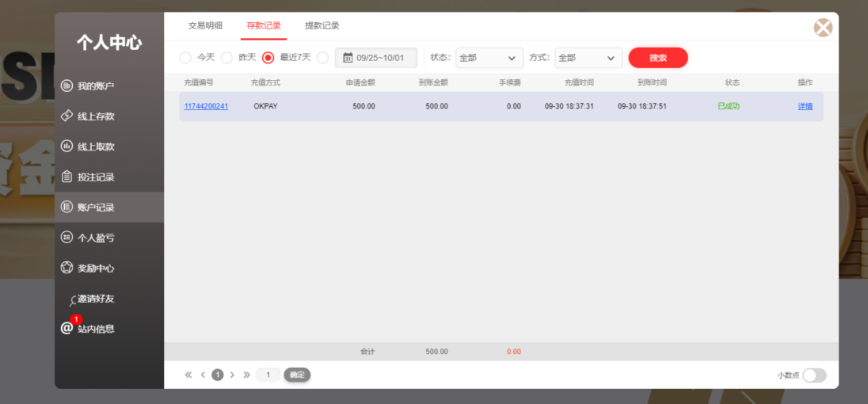Screen dimensions: 868x404
Task: Choose the 最近7天 radio option
Action: 268,58
